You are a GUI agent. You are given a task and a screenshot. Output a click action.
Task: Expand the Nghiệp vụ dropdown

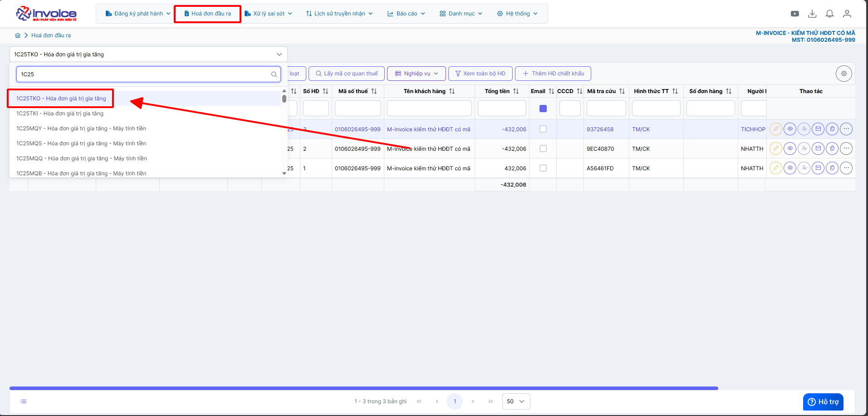[x=416, y=74]
